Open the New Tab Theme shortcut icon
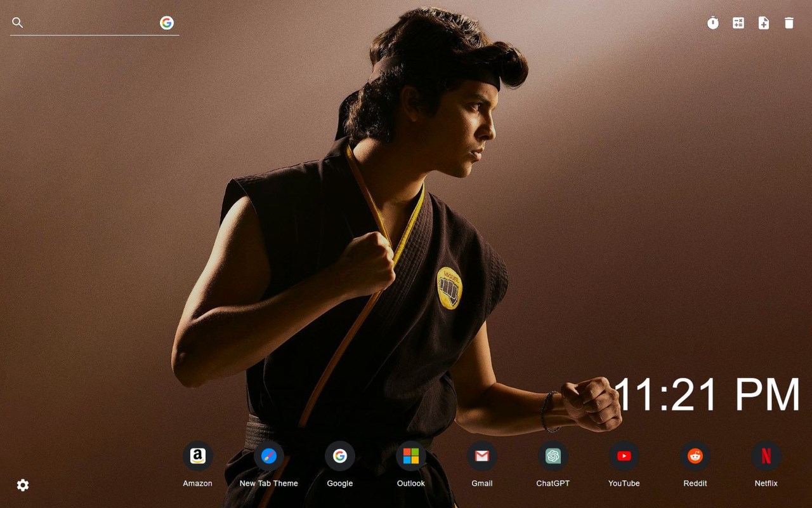 (x=269, y=456)
